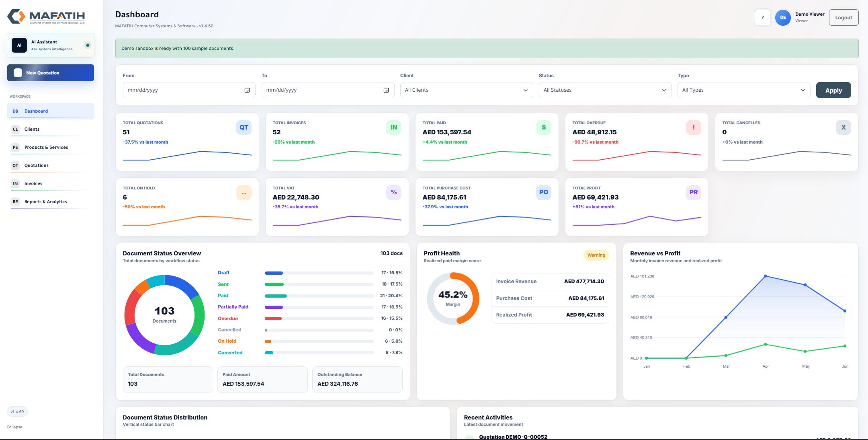Click the Converted status progress bar
Viewport: 868px width, 440px height.
[319, 353]
